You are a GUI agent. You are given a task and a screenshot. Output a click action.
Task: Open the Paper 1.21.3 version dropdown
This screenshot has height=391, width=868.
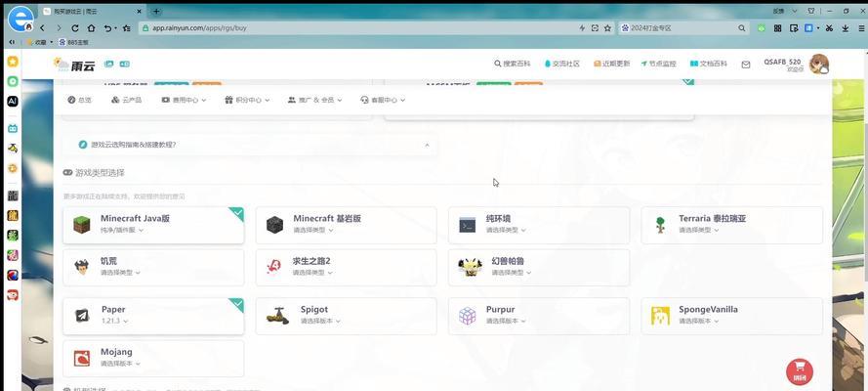115,322
